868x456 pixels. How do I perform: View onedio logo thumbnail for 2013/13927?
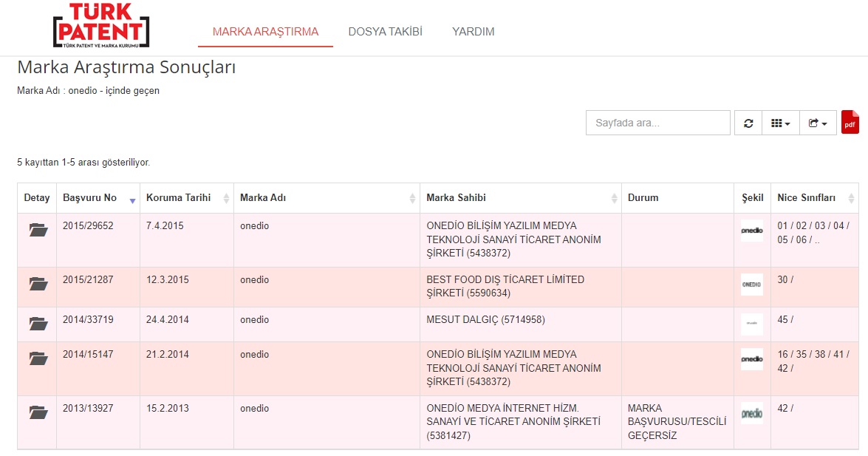tap(752, 413)
